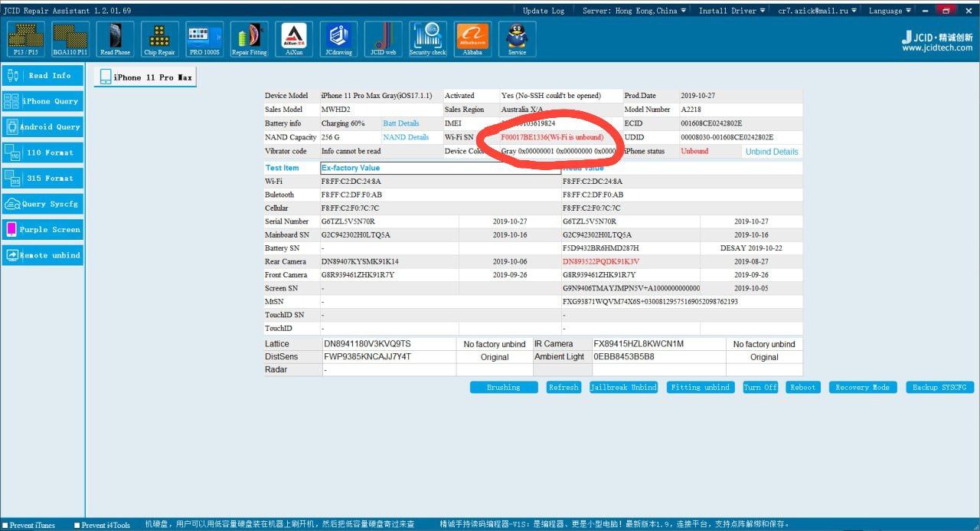The height and width of the screenshot is (531, 980).
Task: Click the red Unbound iPhone status
Action: pyautogui.click(x=695, y=152)
